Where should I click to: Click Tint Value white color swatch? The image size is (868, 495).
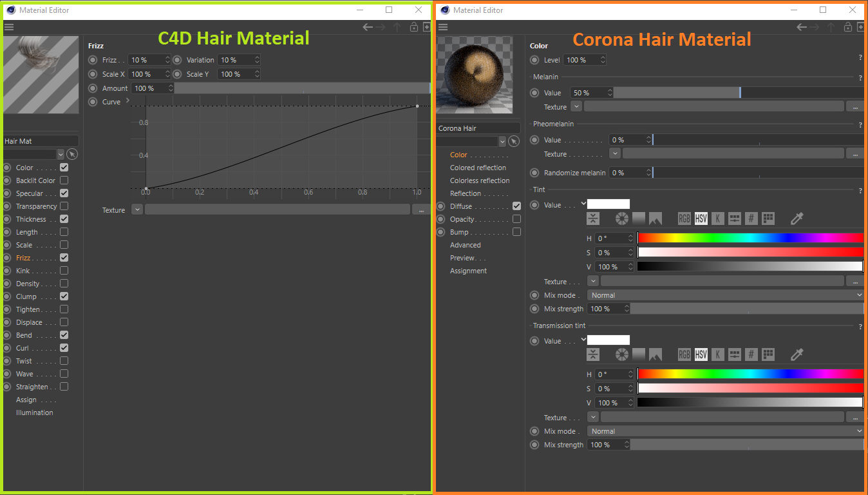(x=609, y=204)
